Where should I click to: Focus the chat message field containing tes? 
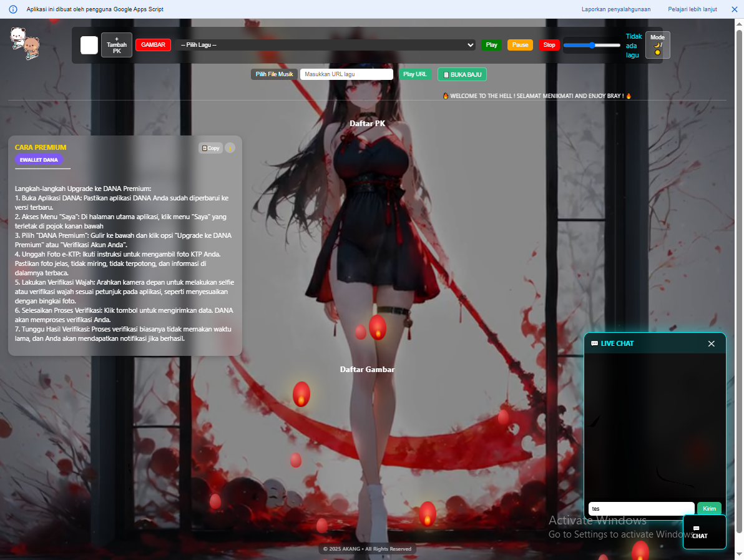click(x=641, y=509)
